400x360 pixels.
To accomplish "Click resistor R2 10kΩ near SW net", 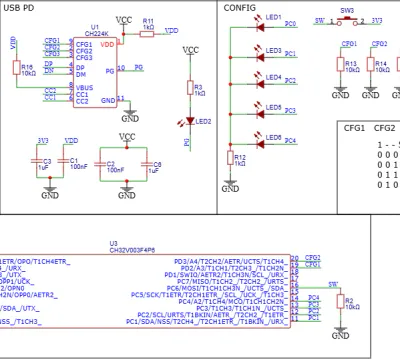I will (x=340, y=303).
